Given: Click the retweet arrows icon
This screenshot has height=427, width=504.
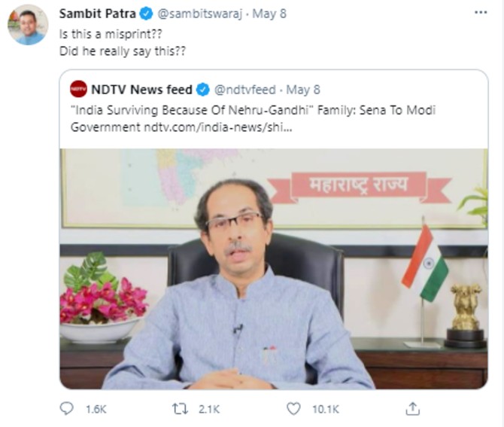Looking at the screenshot, I should coord(179,409).
